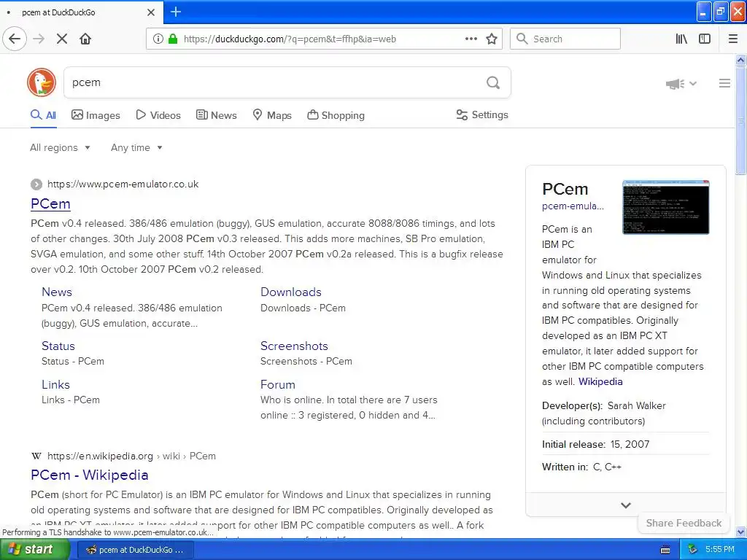Viewport: 747px width, 560px height.
Task: Select the All results tab
Action: coord(43,115)
